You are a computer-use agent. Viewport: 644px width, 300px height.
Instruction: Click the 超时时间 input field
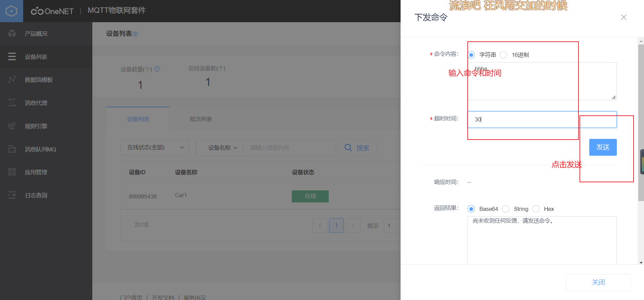[x=542, y=119]
